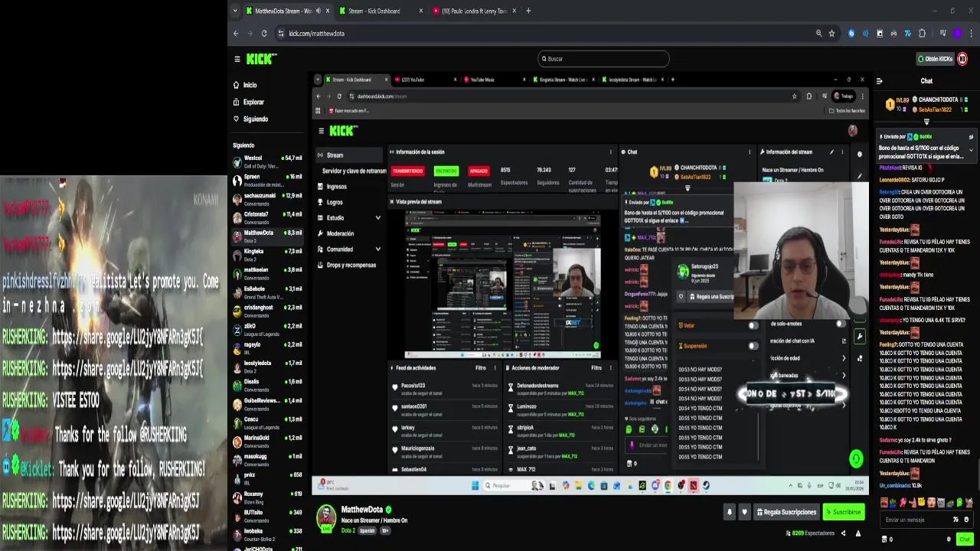Screen dimensions: 980x551
Task: Expand the pinned BotRix message
Action: pos(971,151)
